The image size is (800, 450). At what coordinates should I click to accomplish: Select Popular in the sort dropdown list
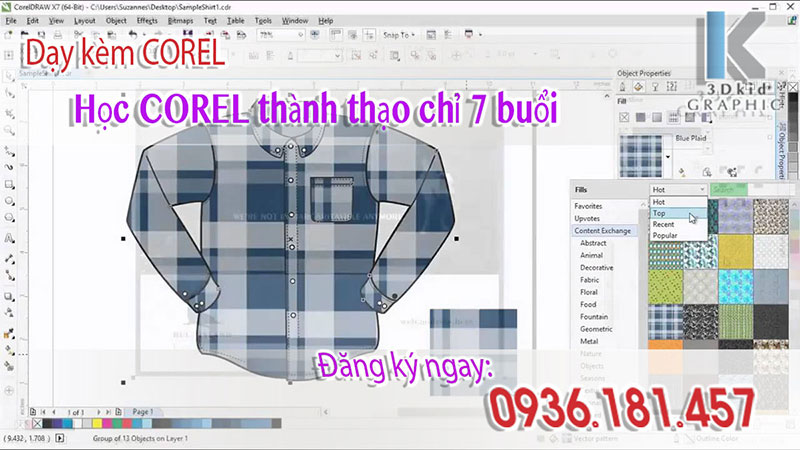pyautogui.click(x=678, y=236)
